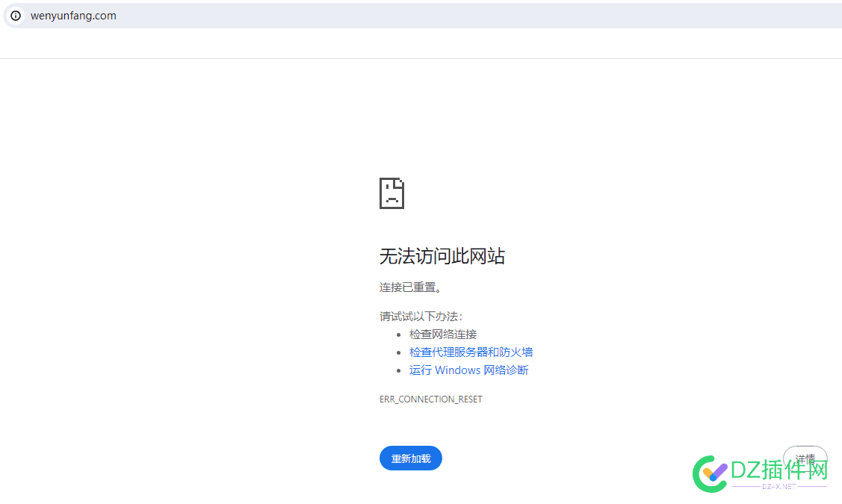Click the bullet before 检查网络连接
842x504 pixels.
coord(400,335)
